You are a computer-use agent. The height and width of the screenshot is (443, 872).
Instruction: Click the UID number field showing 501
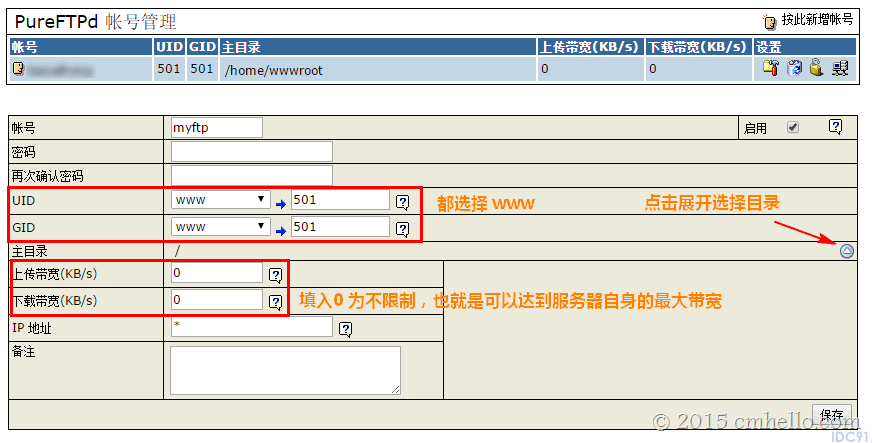340,200
